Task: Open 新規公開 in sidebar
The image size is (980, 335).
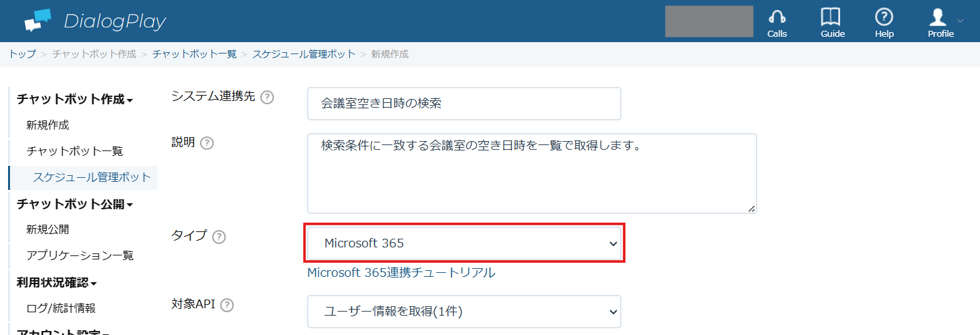Action: click(47, 229)
